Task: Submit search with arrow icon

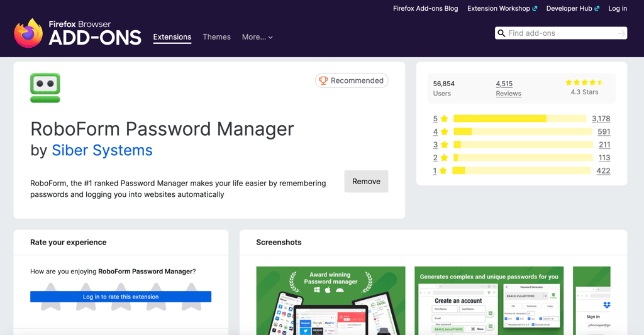Action: tap(621, 33)
